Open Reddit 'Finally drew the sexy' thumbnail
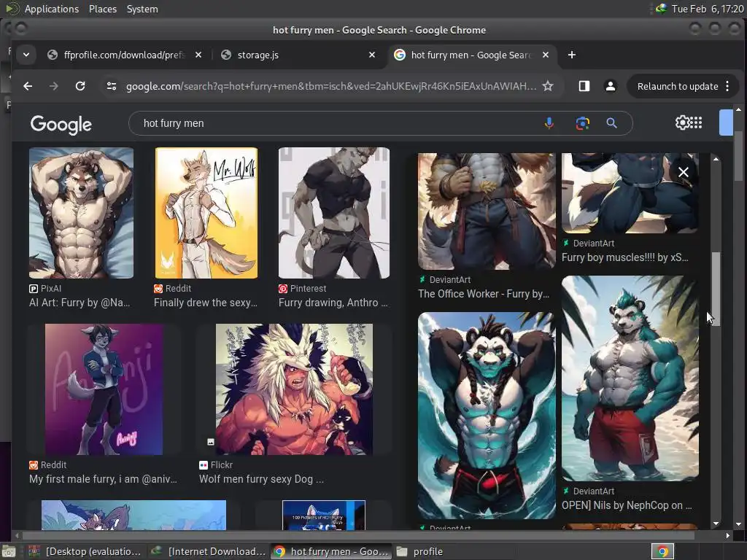 206,213
